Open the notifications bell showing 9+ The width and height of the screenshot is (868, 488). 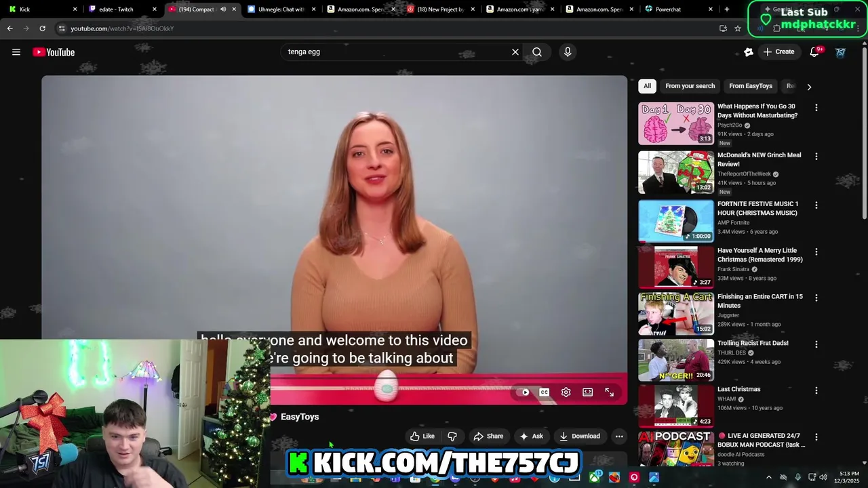(x=815, y=52)
